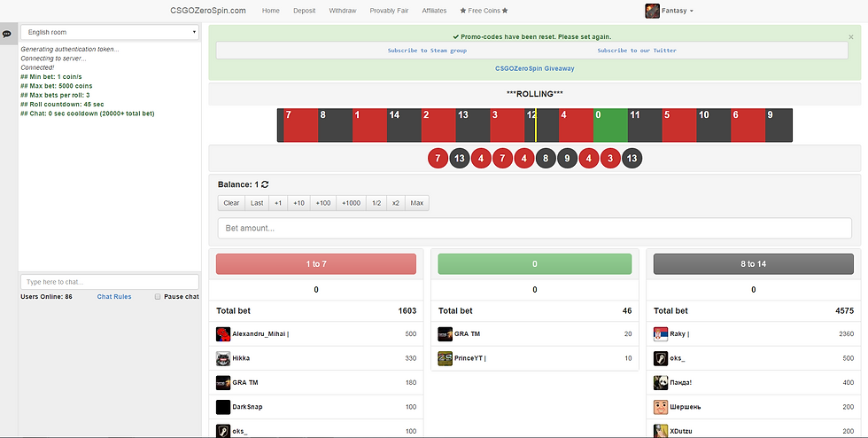Screen dimensions: 868x438
Task: Double the bet with x2
Action: tap(396, 203)
